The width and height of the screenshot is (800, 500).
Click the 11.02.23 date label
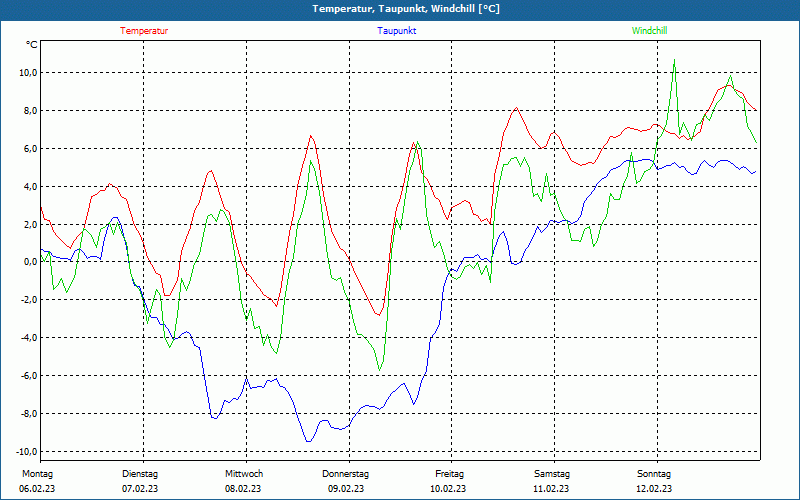[551, 489]
